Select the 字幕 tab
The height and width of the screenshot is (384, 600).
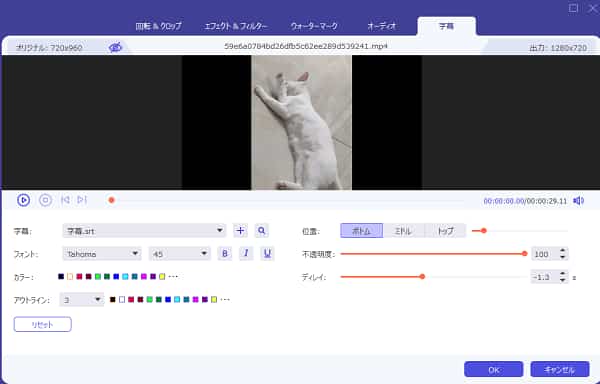[447, 26]
